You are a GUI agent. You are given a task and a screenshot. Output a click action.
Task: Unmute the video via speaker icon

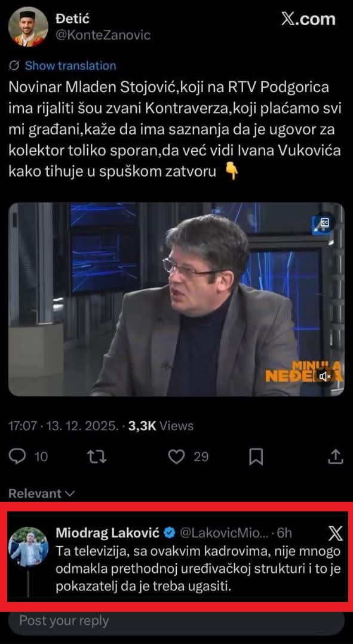(325, 376)
